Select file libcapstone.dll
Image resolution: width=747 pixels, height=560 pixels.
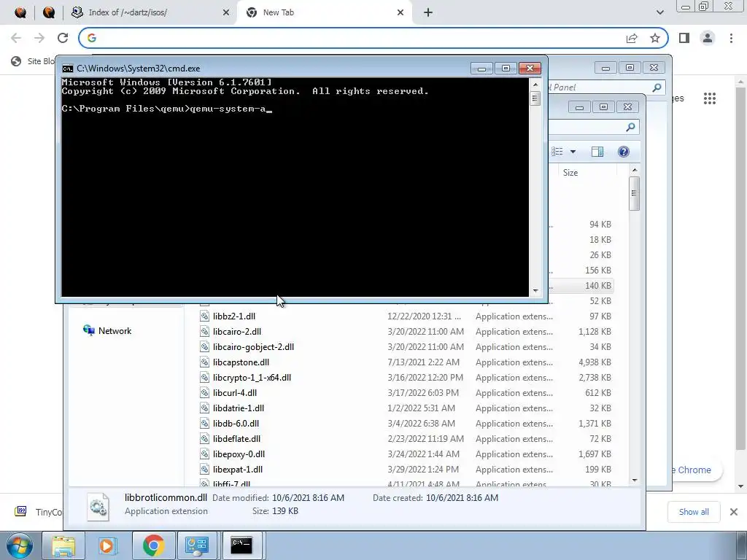(x=241, y=362)
